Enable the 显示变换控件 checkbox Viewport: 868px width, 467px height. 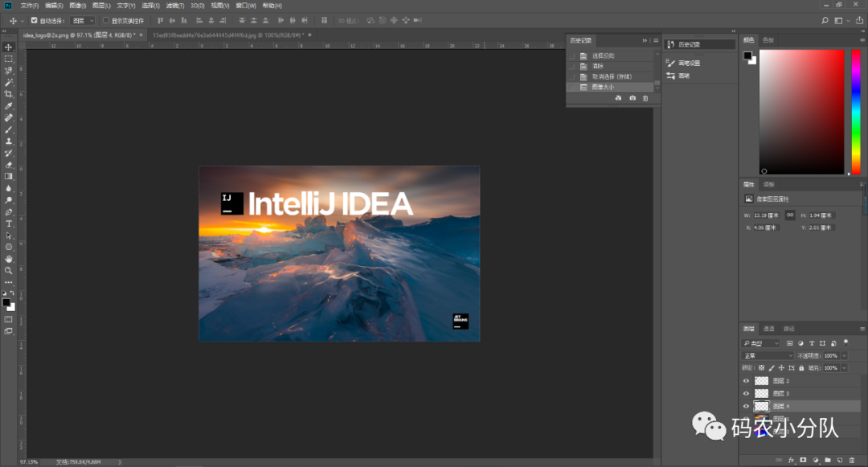click(x=106, y=20)
